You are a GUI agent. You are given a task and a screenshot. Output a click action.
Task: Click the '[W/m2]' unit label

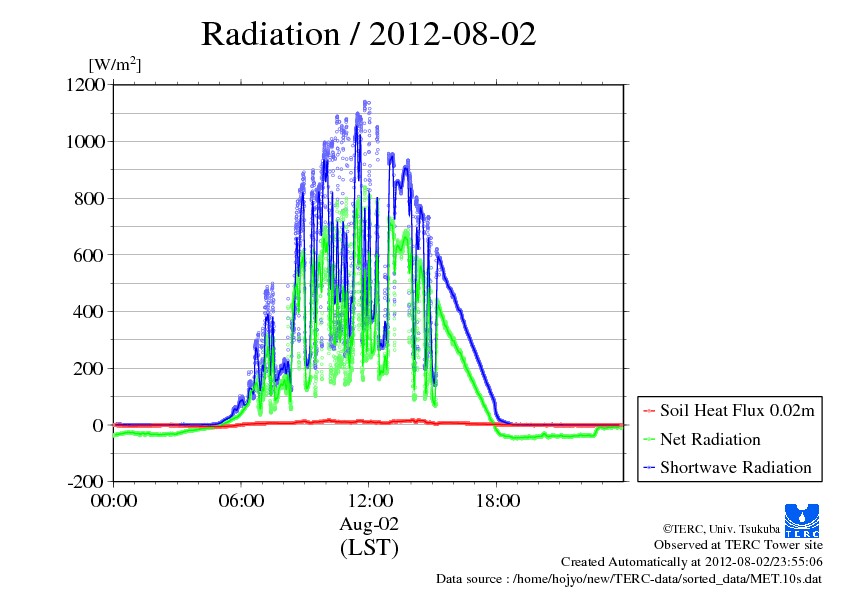115,64
